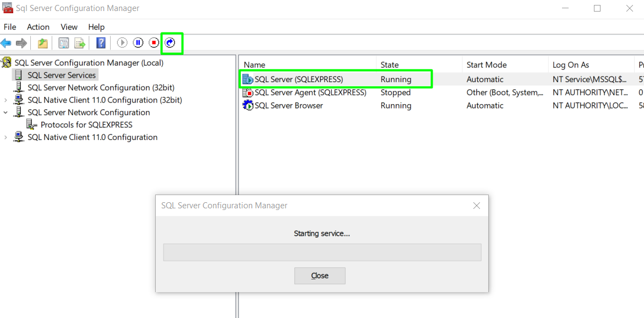
Task: Select the SQL Server Agent (SQLEXPRESS) row
Action: tap(441, 93)
